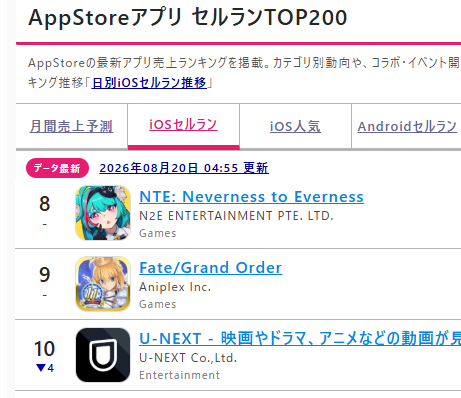461x398 pixels.
Task: Click the Entertainment category label
Action: 180,375
